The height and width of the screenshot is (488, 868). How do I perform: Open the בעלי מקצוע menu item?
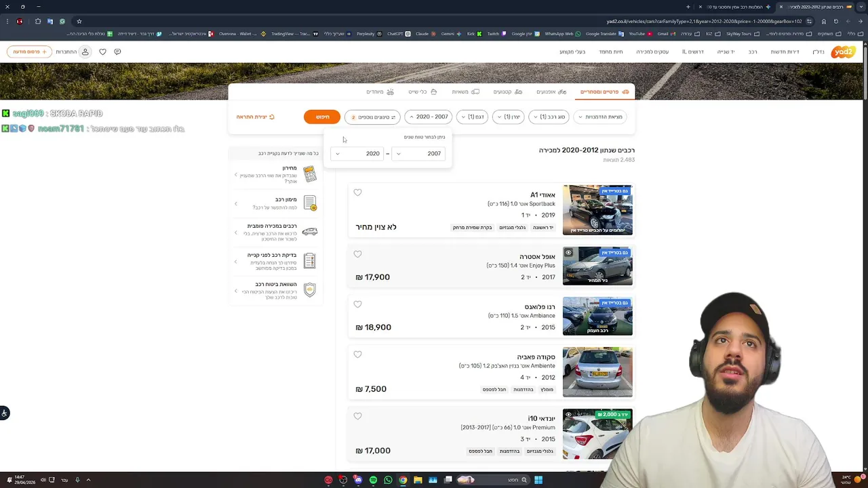point(572,52)
